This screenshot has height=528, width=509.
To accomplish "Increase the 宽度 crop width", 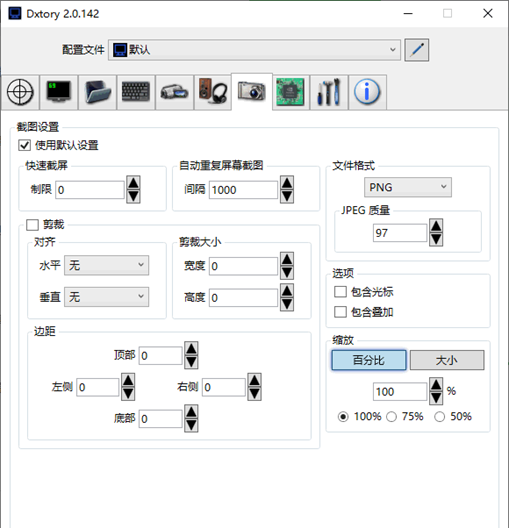I will point(287,259).
